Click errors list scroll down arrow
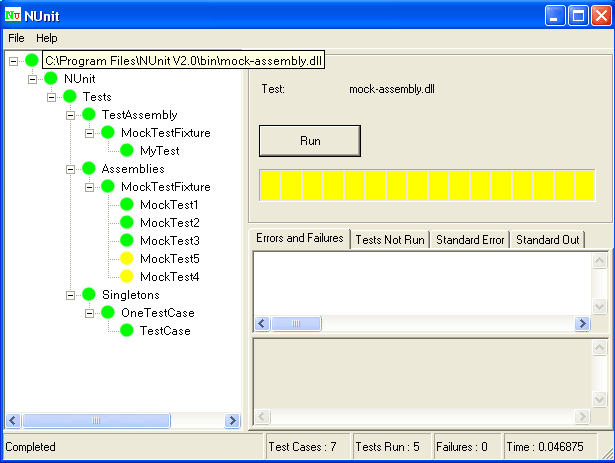Viewport: 615px width, 463px height. (600, 306)
